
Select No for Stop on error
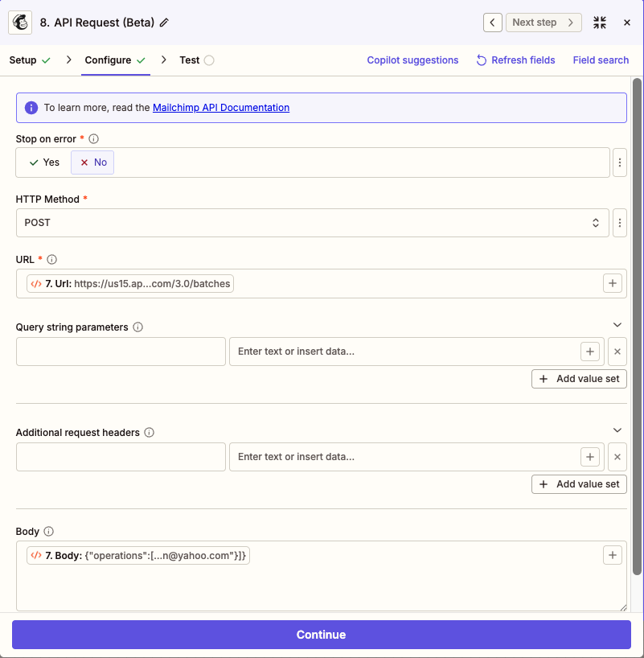tap(92, 162)
